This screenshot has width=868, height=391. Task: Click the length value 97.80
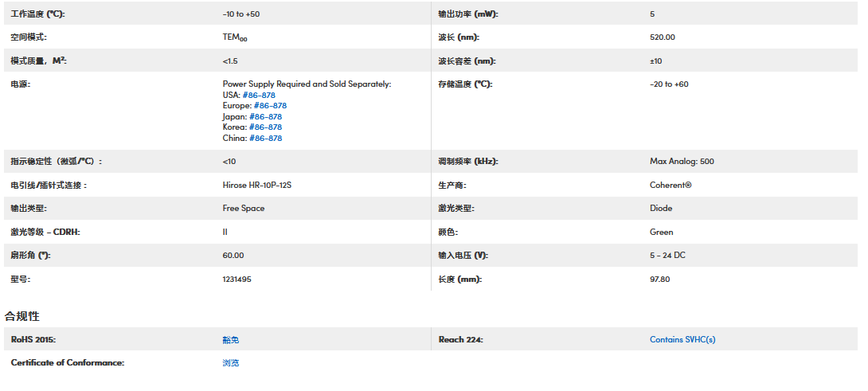[660, 279]
